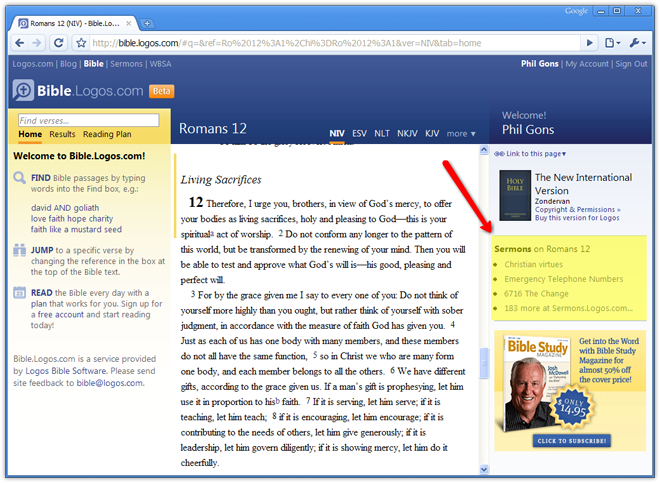
Task: Click the Romans 12 reference heading
Action: click(213, 128)
